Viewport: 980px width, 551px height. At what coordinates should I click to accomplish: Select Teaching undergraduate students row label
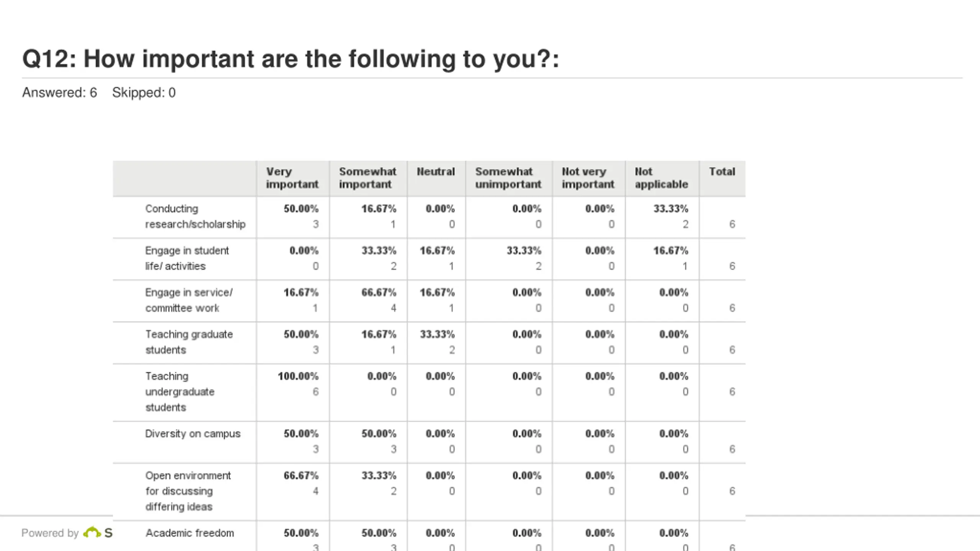coord(180,392)
